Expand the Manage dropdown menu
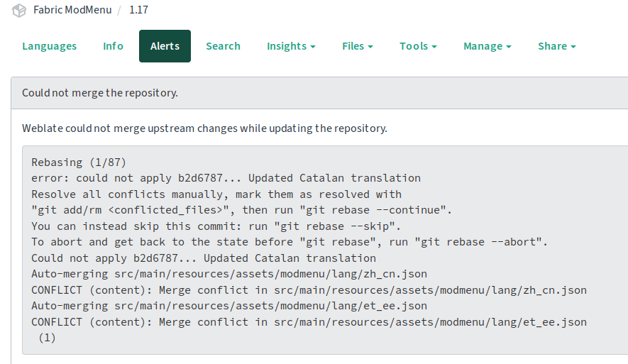Image resolution: width=628 pixels, height=364 pixels. (487, 46)
